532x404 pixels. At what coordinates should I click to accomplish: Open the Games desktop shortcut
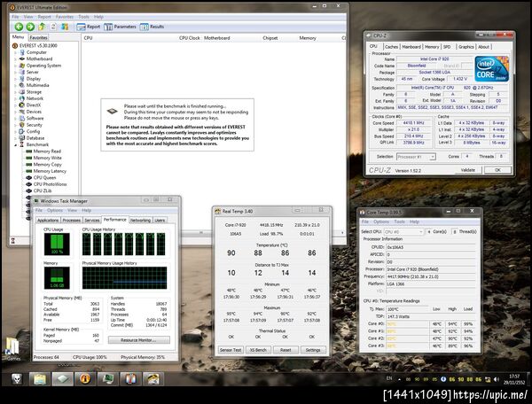tap(13, 349)
